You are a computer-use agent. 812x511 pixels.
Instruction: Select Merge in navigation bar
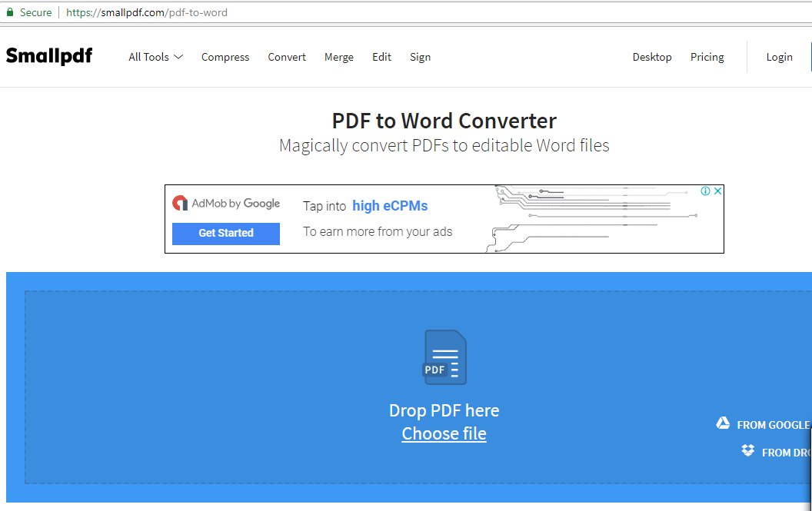[339, 57]
